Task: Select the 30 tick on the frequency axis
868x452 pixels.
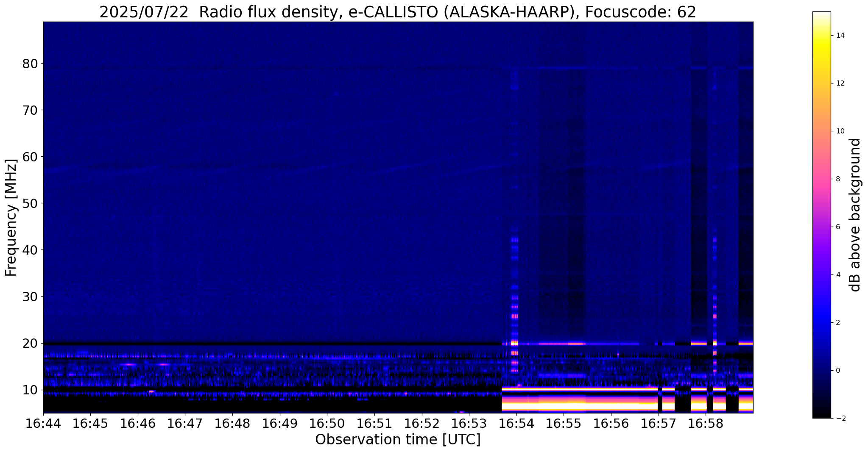Action: click(x=30, y=297)
